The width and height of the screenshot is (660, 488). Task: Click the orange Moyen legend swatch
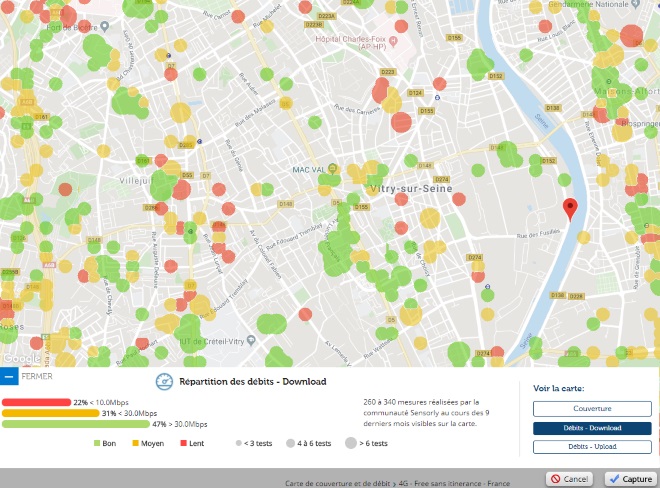pyautogui.click(x=135, y=442)
